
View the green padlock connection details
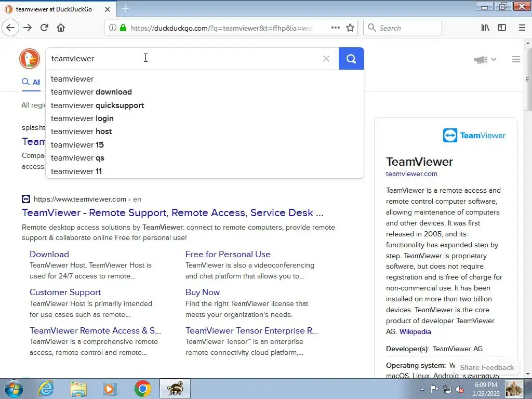click(123, 28)
